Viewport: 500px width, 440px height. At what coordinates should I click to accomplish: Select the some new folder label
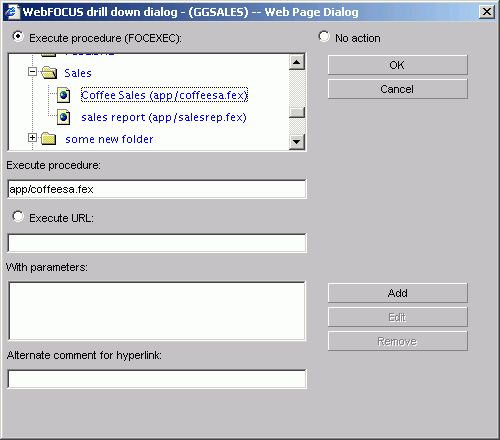109,139
